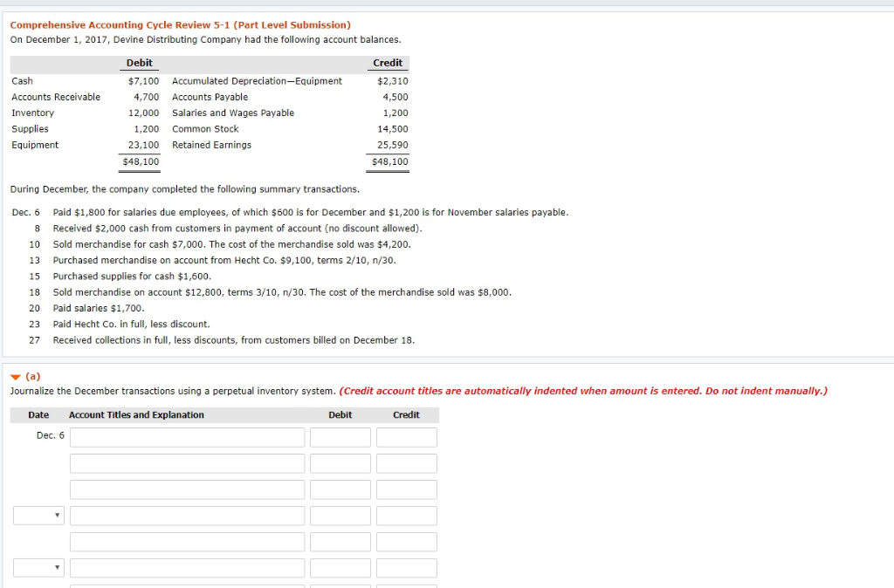The image size is (894, 588).
Task: Click the first account title field for Dec. 6
Action: pos(186,436)
